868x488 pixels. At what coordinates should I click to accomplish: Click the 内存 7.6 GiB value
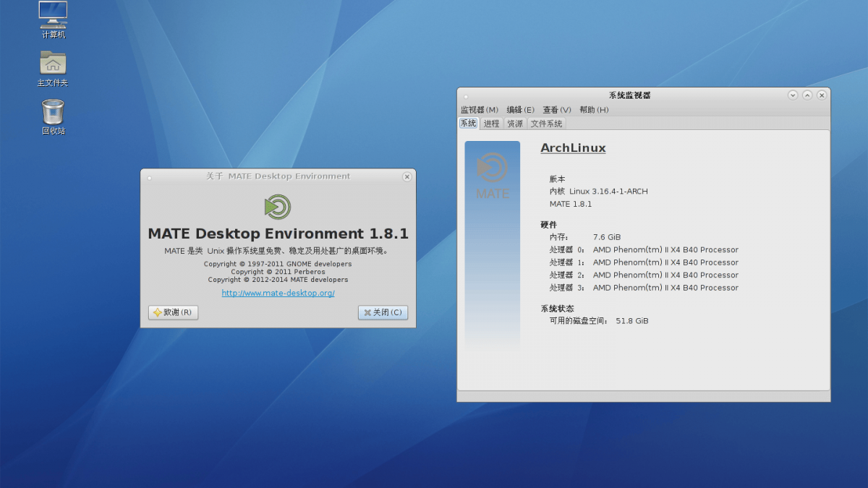607,237
